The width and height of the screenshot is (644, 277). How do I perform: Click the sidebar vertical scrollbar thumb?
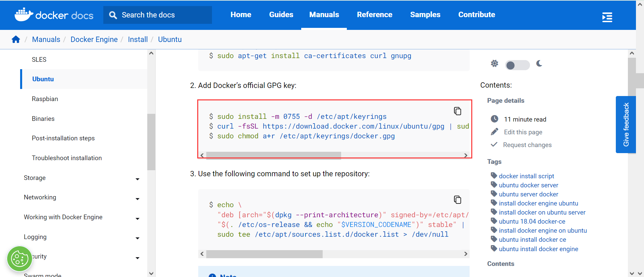tap(151, 142)
